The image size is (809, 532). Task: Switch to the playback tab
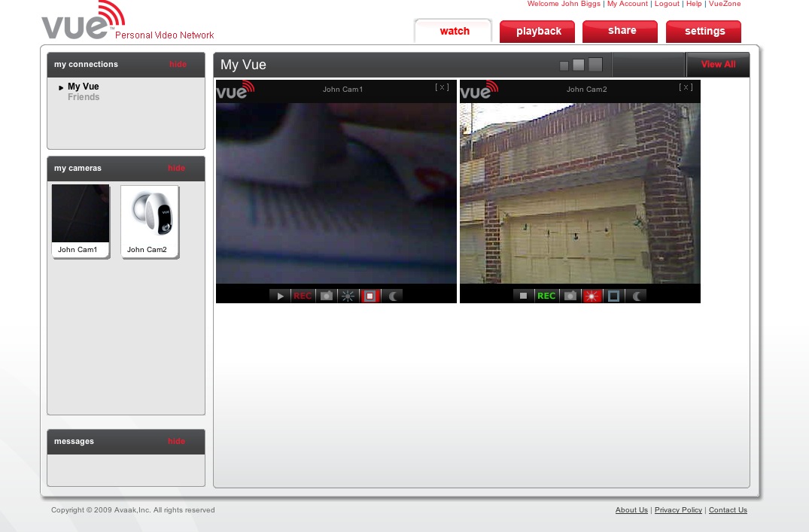537,31
